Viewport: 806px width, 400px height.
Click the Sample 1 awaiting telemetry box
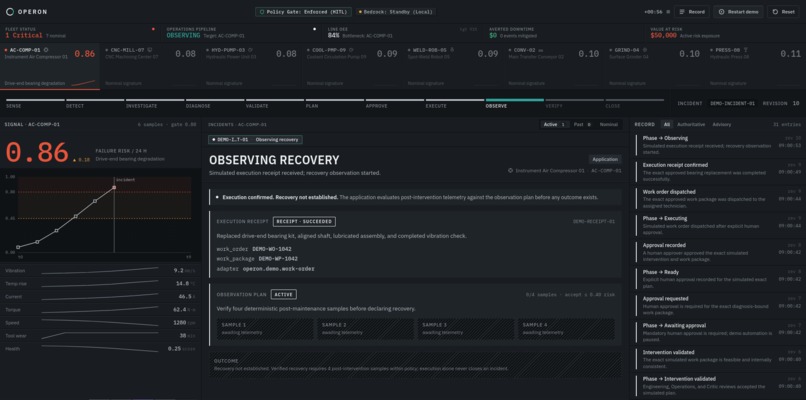point(265,329)
